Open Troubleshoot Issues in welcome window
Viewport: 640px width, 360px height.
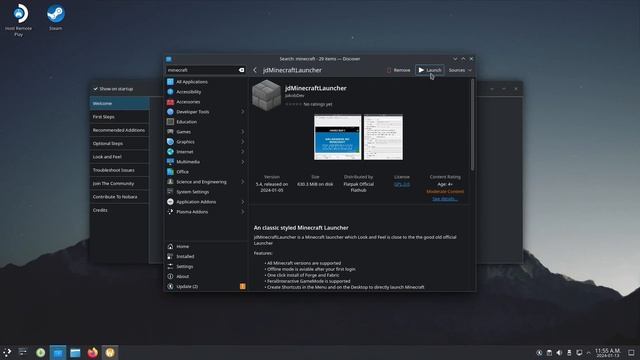point(119,170)
